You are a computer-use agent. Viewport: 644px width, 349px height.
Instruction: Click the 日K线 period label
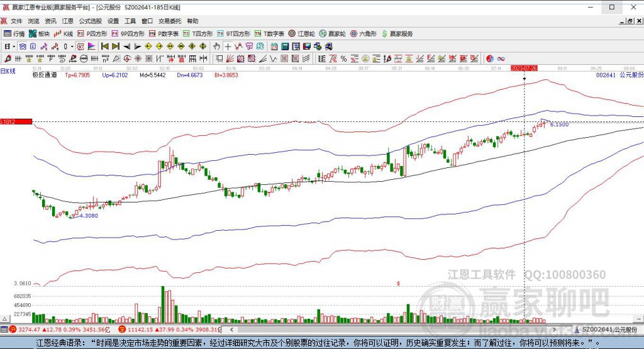(x=8, y=71)
